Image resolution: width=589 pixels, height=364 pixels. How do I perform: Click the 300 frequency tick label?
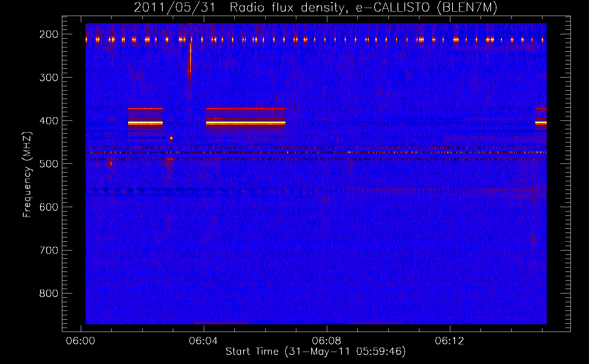tap(49, 78)
